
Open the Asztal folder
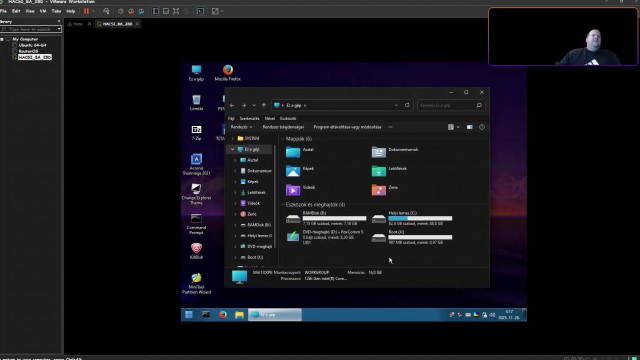[300, 151]
